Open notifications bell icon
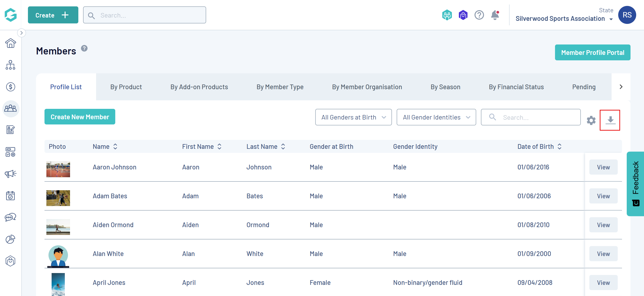 pyautogui.click(x=495, y=15)
